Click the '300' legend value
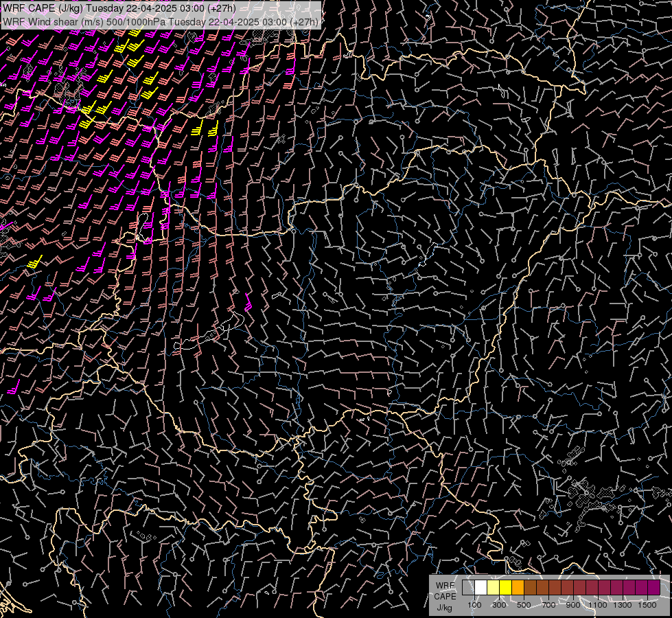The width and height of the screenshot is (672, 618). pos(499,605)
